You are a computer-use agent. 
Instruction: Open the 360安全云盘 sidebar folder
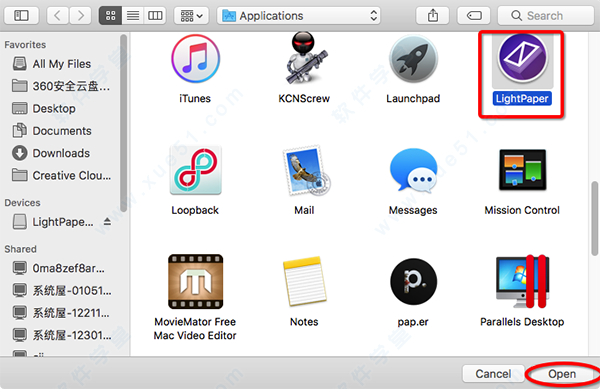point(61,86)
